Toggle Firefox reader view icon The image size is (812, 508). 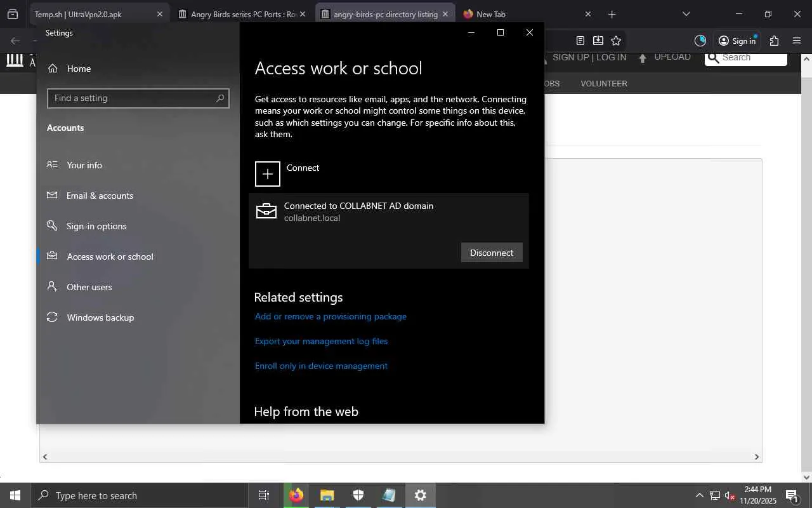(x=580, y=41)
